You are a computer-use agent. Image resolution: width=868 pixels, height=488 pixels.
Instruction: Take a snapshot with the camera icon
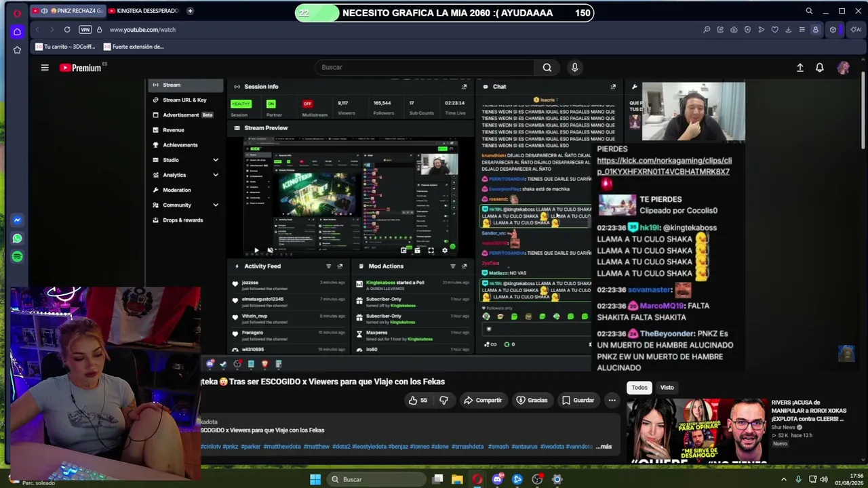[734, 29]
